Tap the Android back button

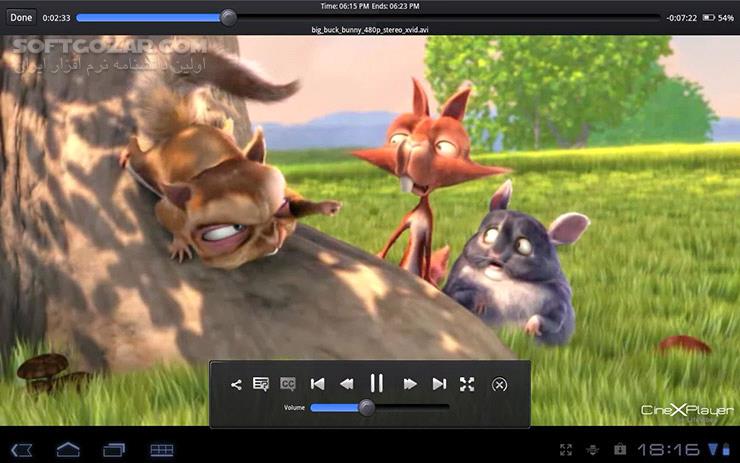[x=22, y=450]
